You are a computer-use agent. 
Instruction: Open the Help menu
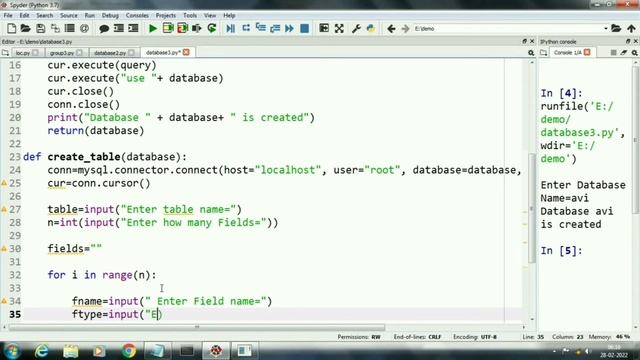point(229,16)
